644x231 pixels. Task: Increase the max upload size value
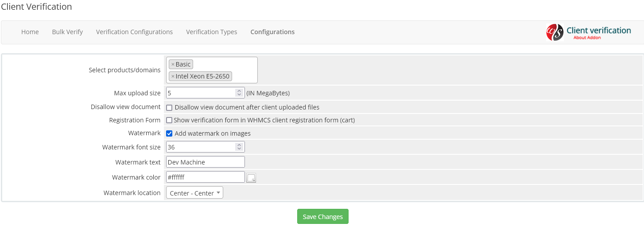click(x=239, y=91)
